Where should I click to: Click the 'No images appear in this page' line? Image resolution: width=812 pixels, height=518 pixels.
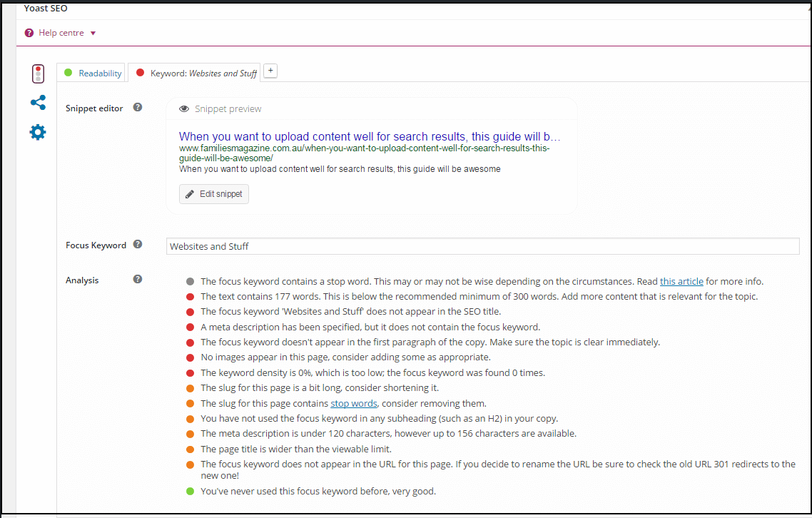345,357
